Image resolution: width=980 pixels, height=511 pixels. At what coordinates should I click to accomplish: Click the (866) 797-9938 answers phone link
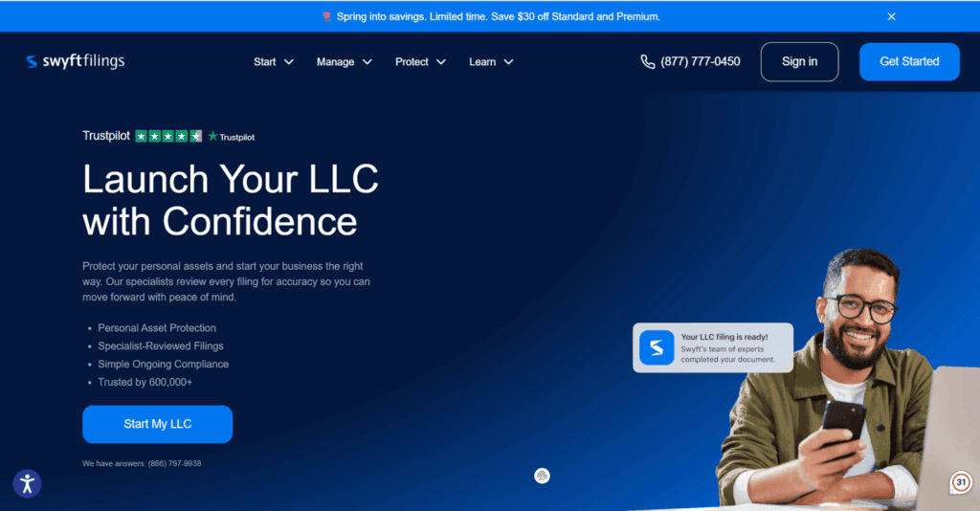tap(174, 463)
